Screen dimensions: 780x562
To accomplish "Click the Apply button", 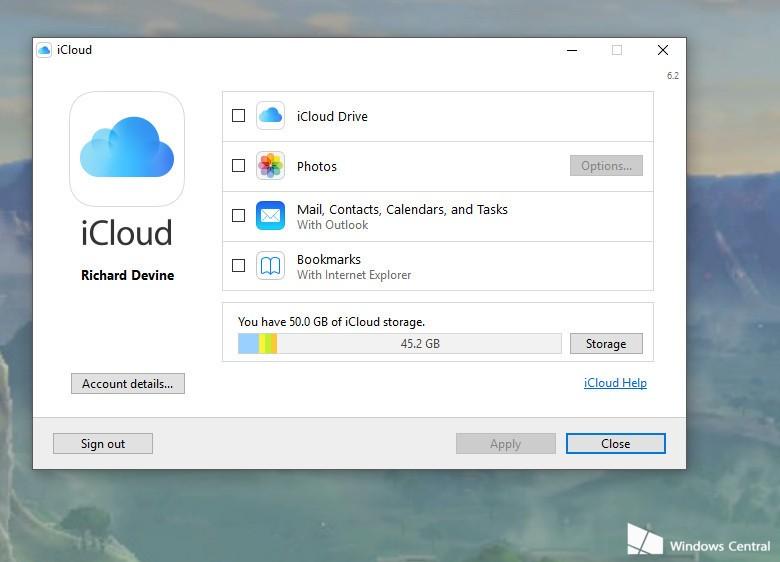I will (506, 444).
